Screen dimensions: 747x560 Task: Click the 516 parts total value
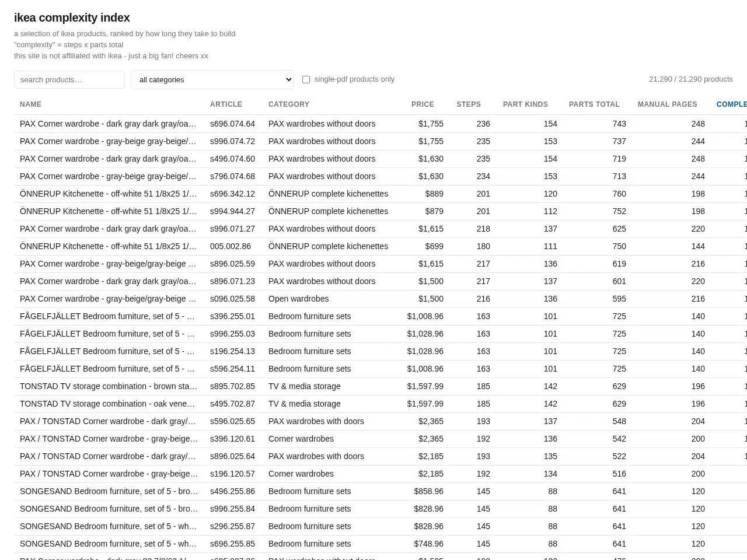(x=619, y=474)
